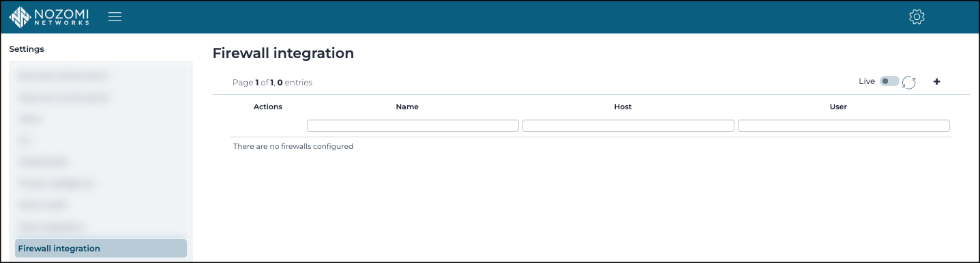The image size is (980, 263).
Task: Select Firewall integration in settings sidebar
Action: pyautogui.click(x=101, y=248)
